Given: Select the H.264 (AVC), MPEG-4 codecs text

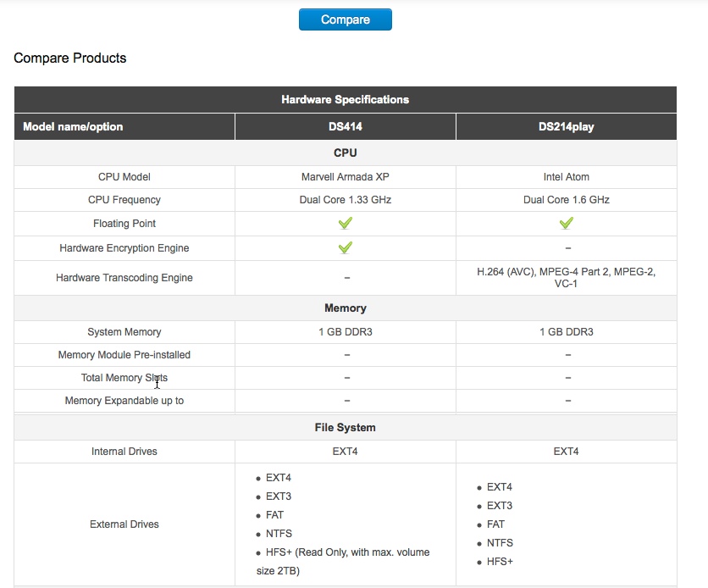Looking at the screenshot, I should [x=567, y=277].
